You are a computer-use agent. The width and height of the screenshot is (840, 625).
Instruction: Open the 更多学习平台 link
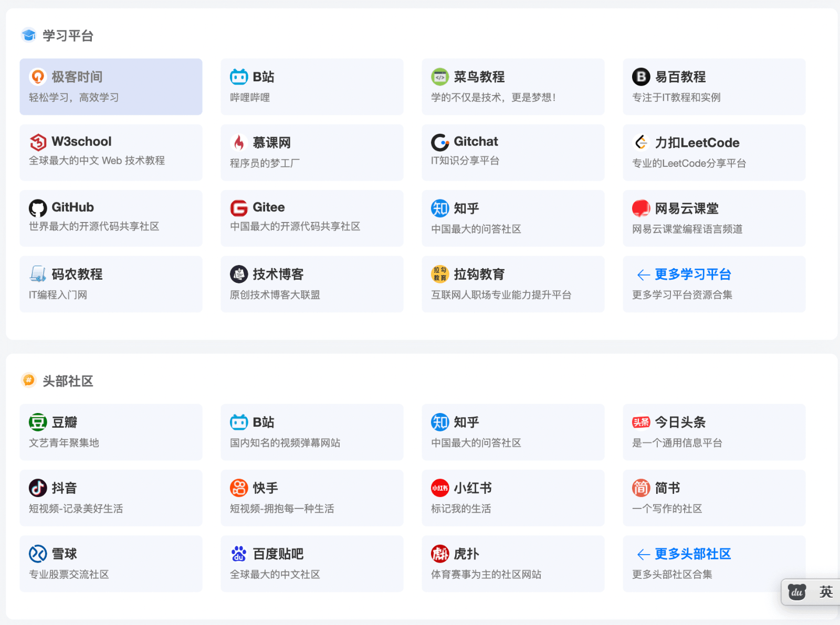692,274
